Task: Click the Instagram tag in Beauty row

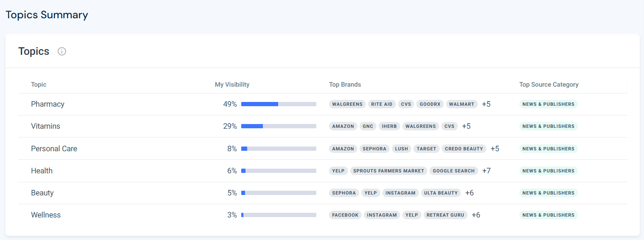Action: click(x=401, y=193)
